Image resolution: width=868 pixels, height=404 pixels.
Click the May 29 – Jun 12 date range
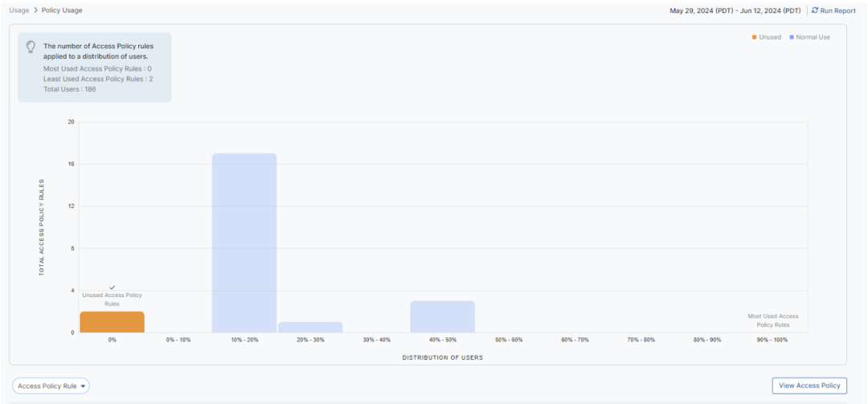pyautogui.click(x=735, y=10)
